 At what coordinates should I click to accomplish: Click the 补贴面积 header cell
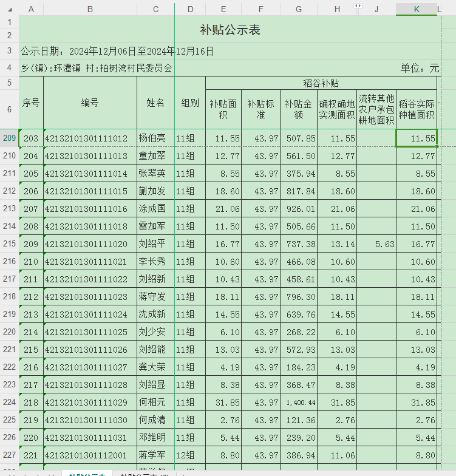click(x=223, y=109)
